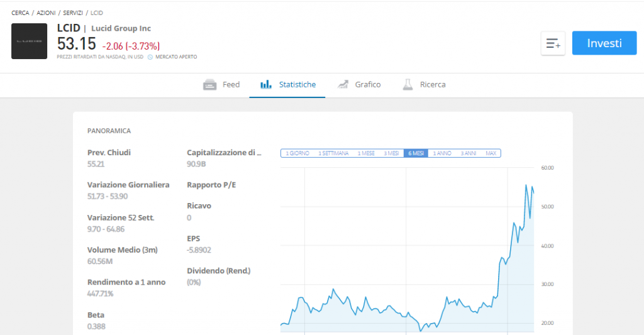Image resolution: width=644 pixels, height=335 pixels.
Task: Click the Feed newspaper icon
Action: coord(209,85)
